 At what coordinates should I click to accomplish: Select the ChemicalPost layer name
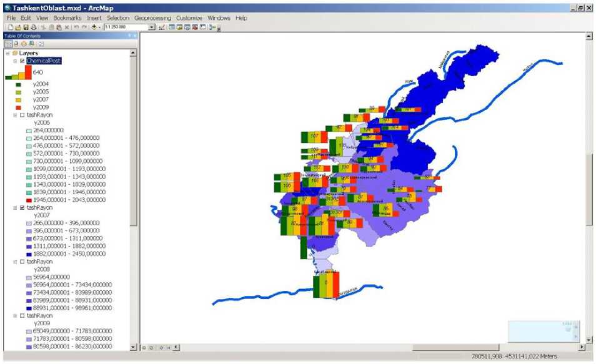tap(43, 61)
